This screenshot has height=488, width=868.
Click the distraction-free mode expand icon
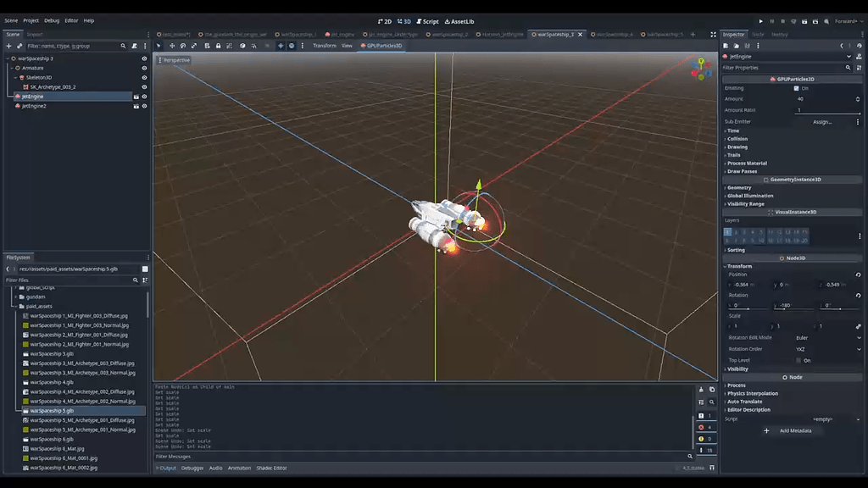click(x=713, y=34)
